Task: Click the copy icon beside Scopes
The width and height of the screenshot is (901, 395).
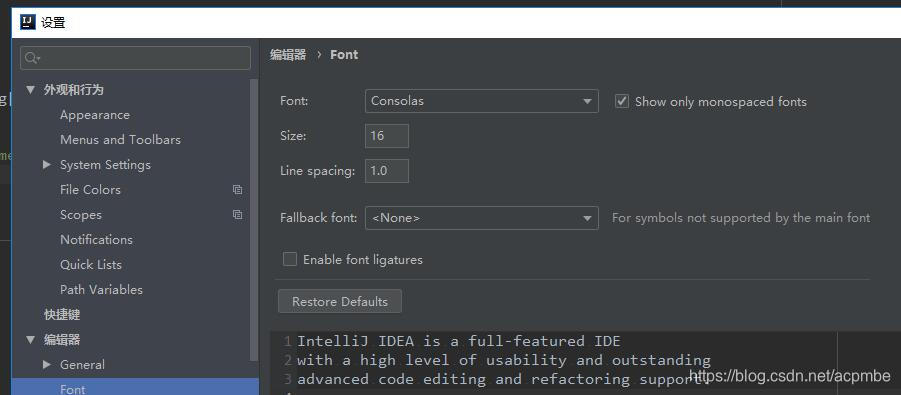Action: click(237, 214)
